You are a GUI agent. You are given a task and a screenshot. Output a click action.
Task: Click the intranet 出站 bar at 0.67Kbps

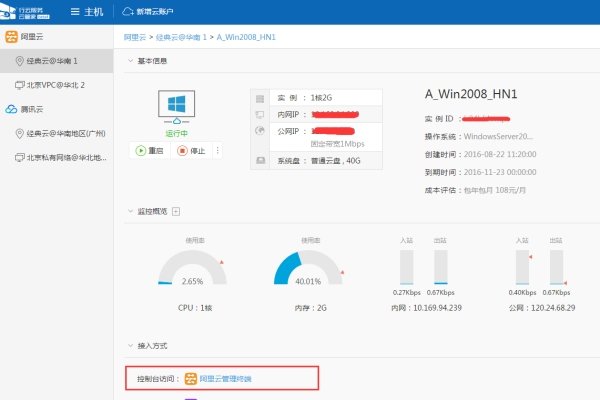click(x=441, y=268)
